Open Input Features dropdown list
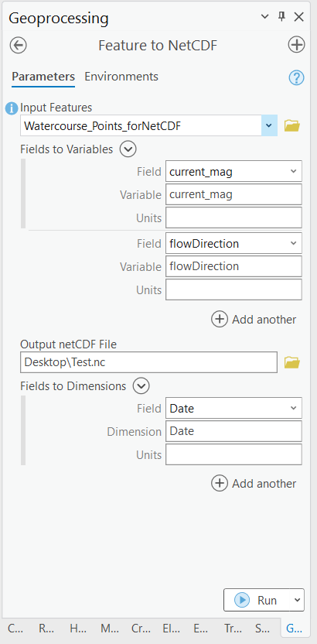 click(269, 125)
